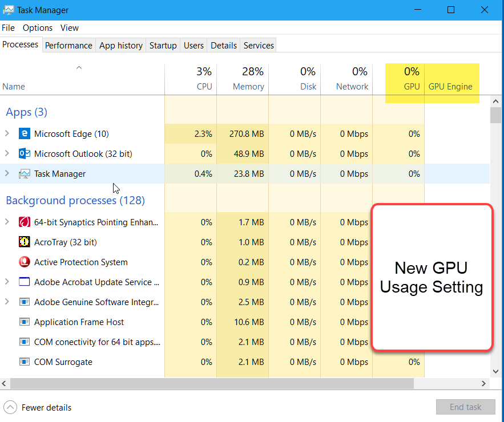Click the Task Manager title bar icon
The height and width of the screenshot is (422, 504).
click(x=8, y=10)
